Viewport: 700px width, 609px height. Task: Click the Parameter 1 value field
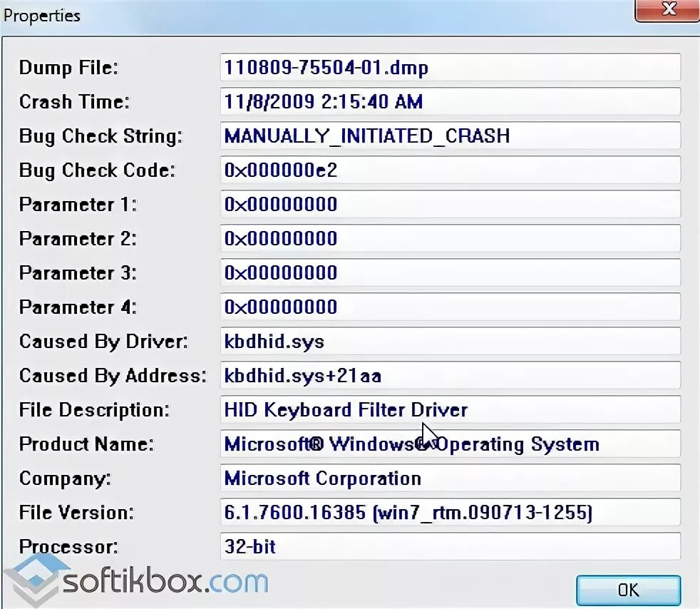click(451, 204)
